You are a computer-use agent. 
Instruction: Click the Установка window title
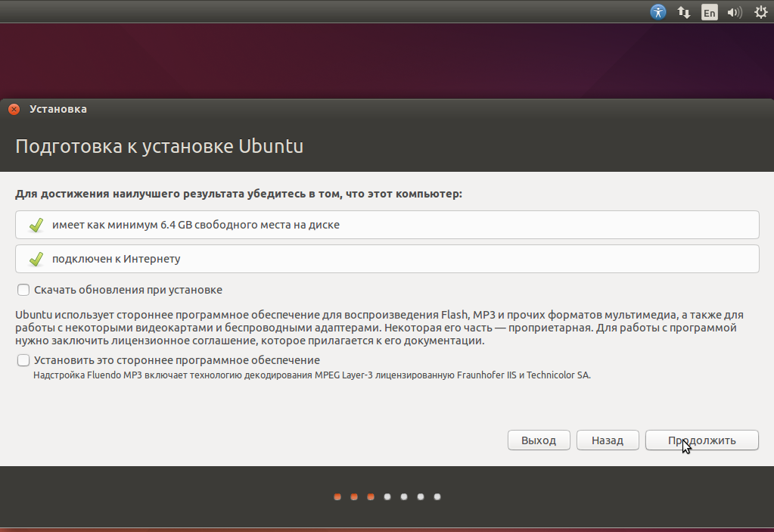58,109
